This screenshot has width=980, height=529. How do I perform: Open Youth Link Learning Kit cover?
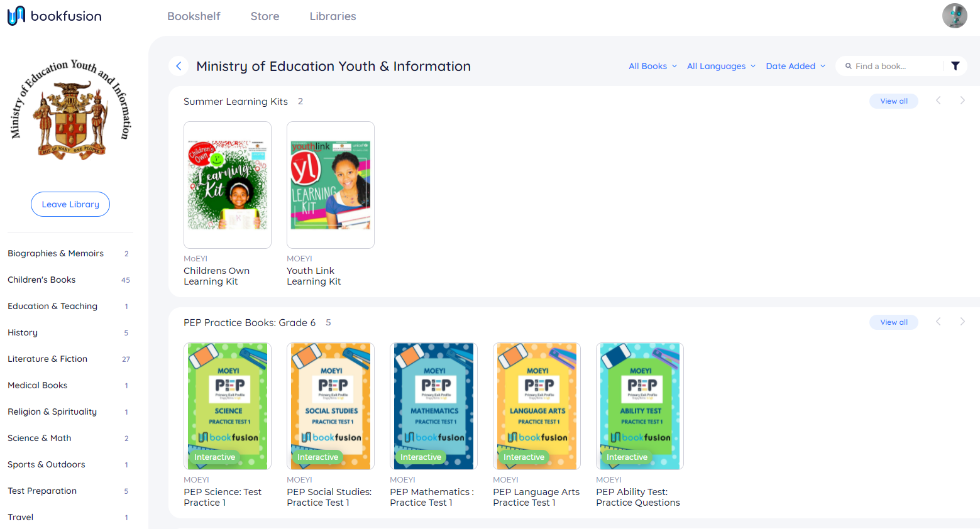331,185
